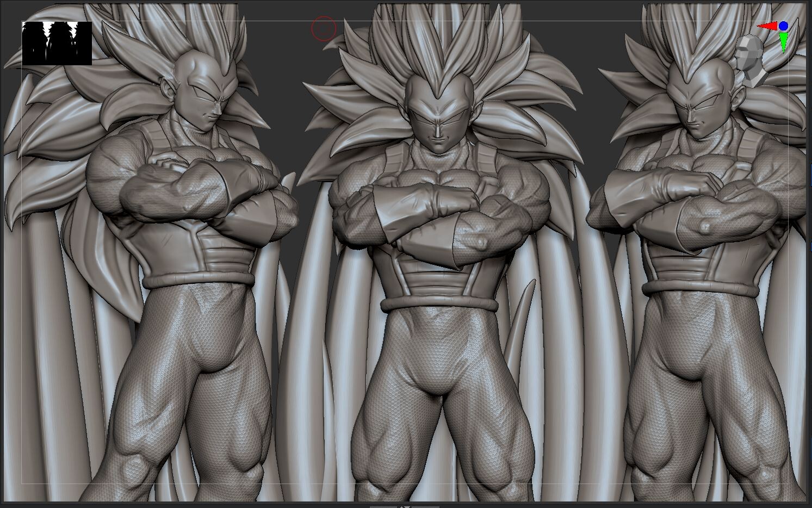812x508 pixels.
Task: Click the circular red brush cursor ring
Action: pyautogui.click(x=323, y=28)
